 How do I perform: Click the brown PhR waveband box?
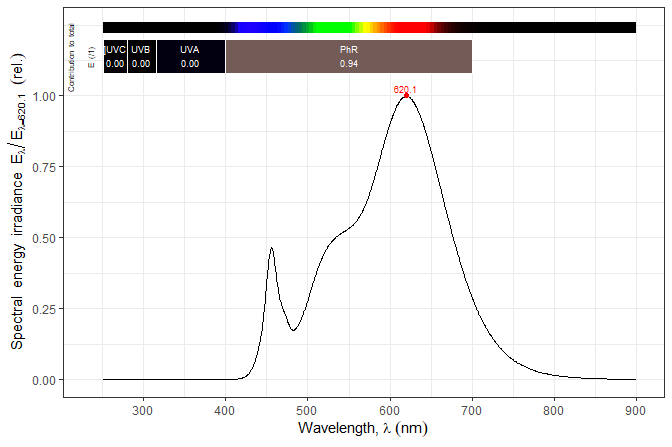(x=348, y=56)
